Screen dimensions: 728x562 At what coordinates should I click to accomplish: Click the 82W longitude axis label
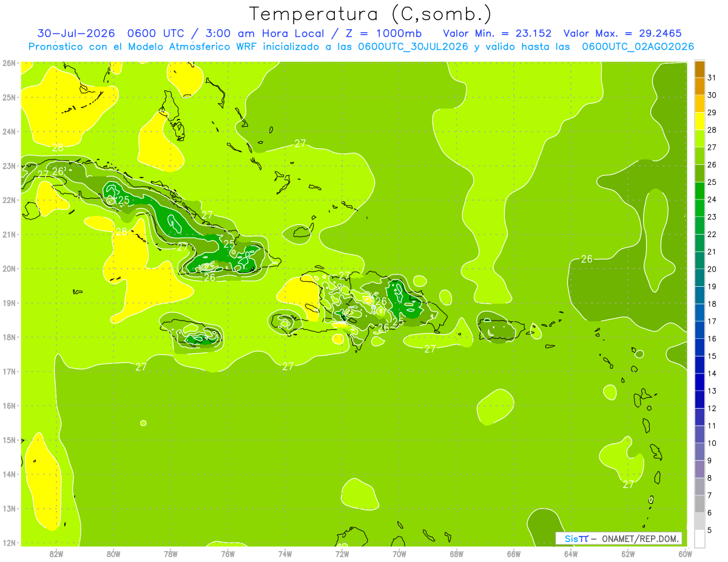[56, 554]
